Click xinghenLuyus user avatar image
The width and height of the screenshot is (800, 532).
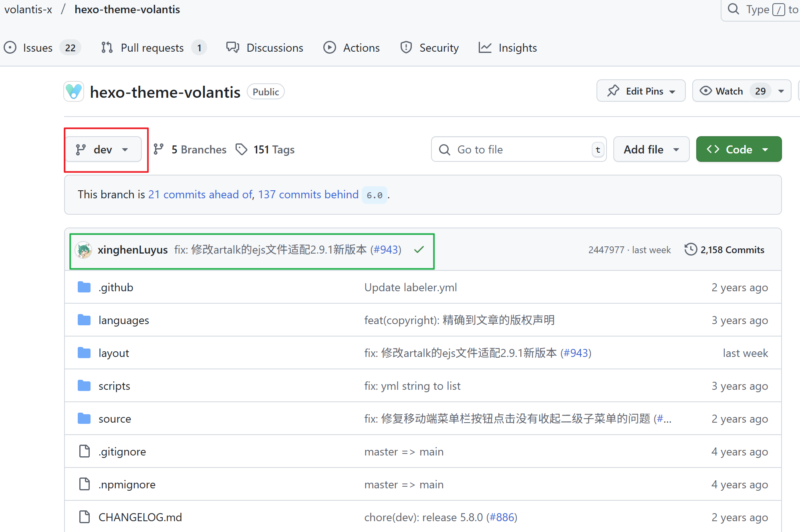click(84, 250)
